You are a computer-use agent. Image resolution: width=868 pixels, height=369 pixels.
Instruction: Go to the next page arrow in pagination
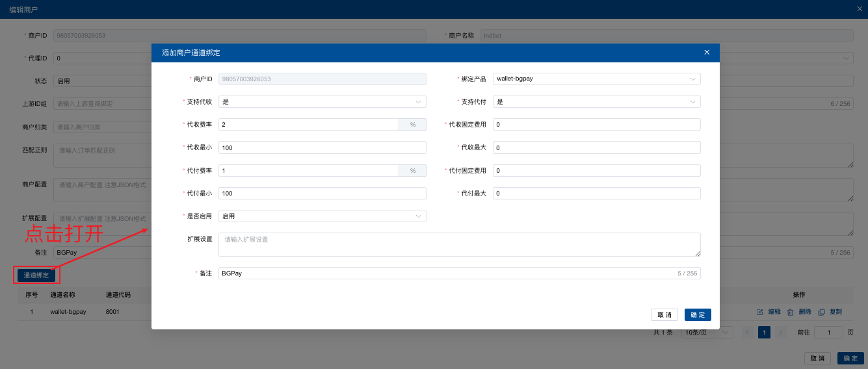point(781,332)
